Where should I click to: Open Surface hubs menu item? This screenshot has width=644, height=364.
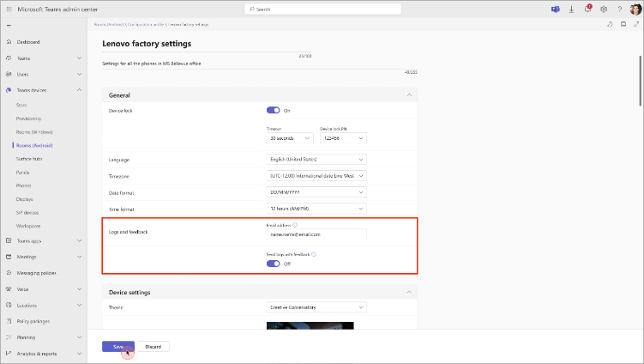point(29,159)
